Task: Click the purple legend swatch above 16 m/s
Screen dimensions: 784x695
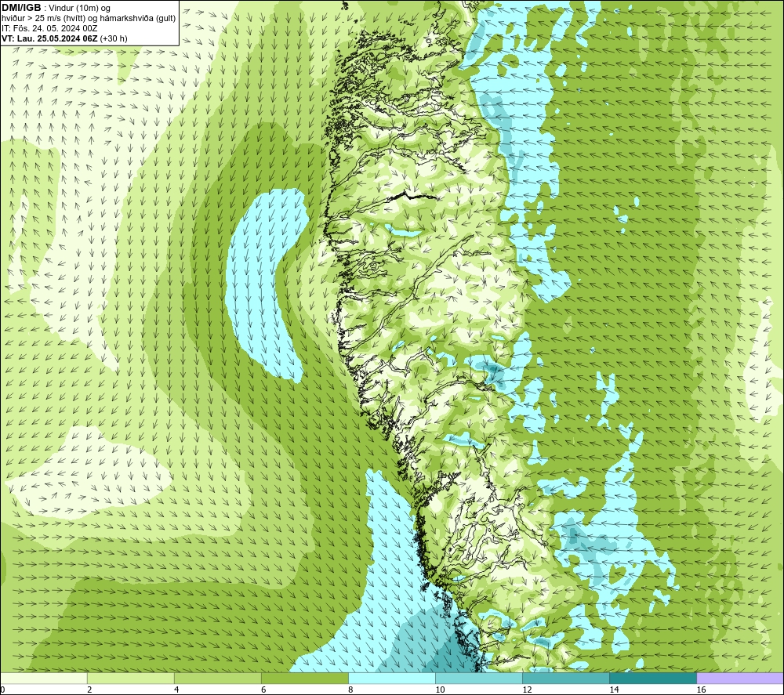Action: (x=740, y=678)
